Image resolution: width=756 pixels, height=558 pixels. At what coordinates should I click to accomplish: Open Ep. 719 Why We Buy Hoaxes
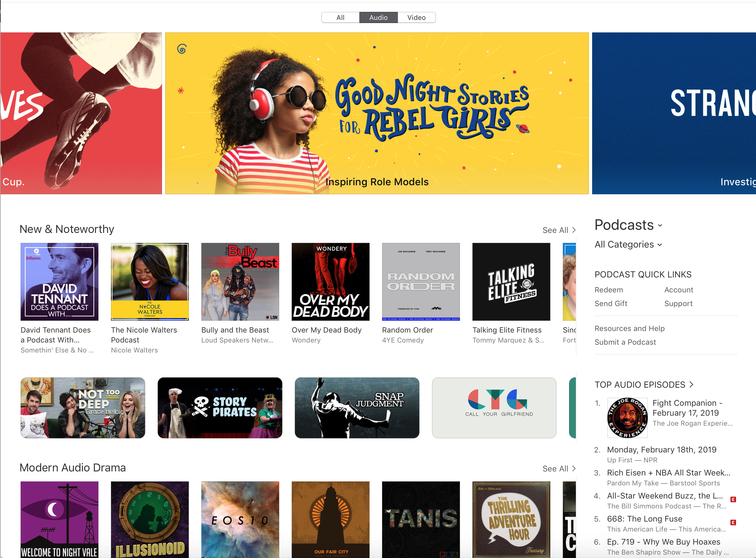coord(663,542)
